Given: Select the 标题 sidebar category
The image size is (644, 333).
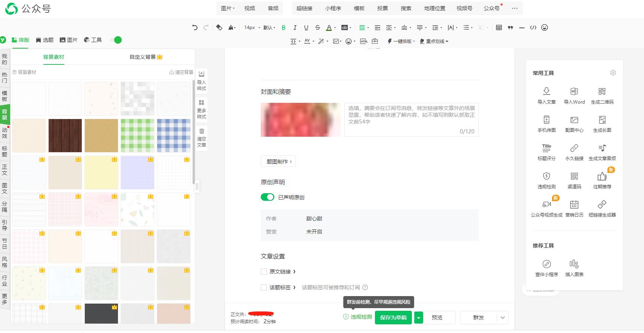Looking at the screenshot, I should click(5, 151).
